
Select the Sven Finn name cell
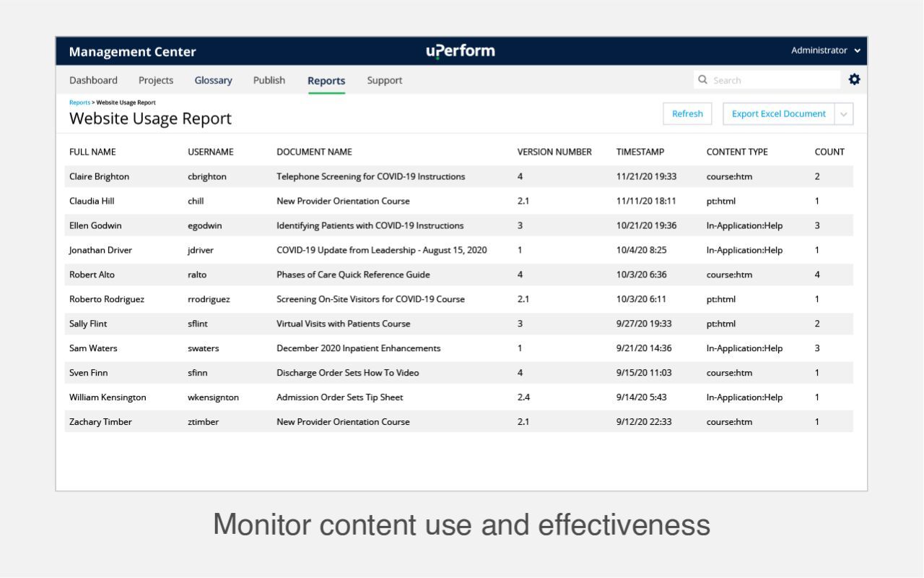[x=89, y=373]
